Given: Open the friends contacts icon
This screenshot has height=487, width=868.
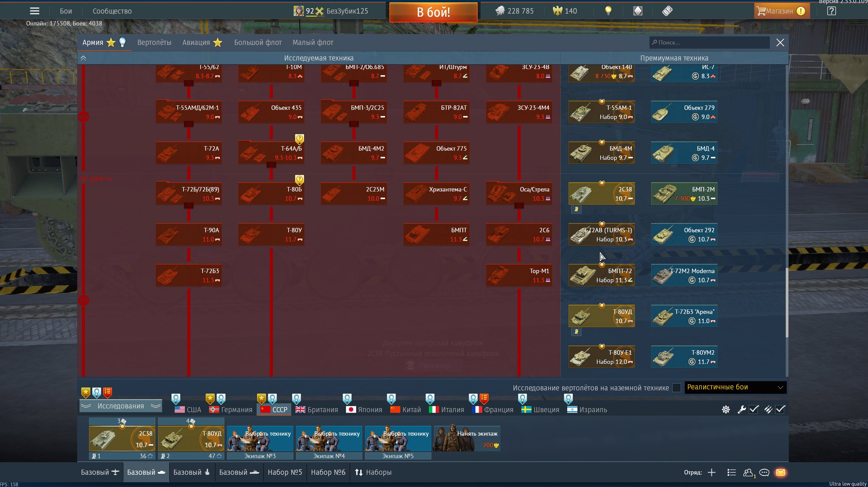Looking at the screenshot, I should point(748,472).
